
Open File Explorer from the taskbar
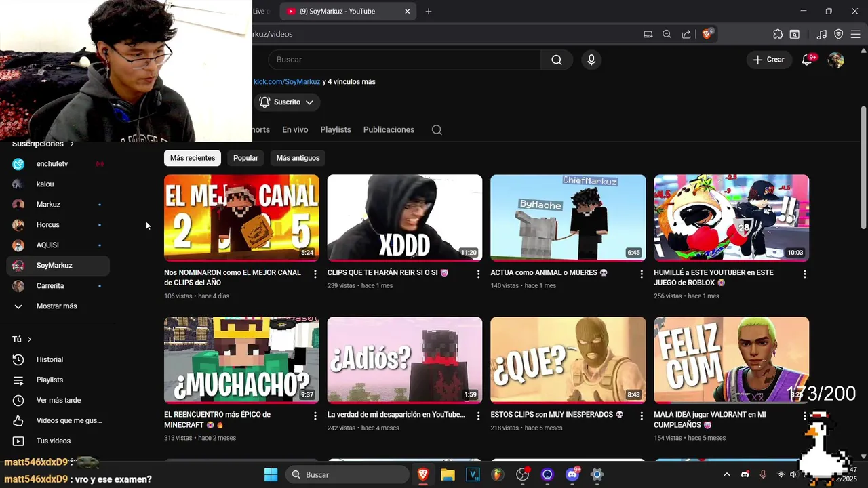pos(448,474)
